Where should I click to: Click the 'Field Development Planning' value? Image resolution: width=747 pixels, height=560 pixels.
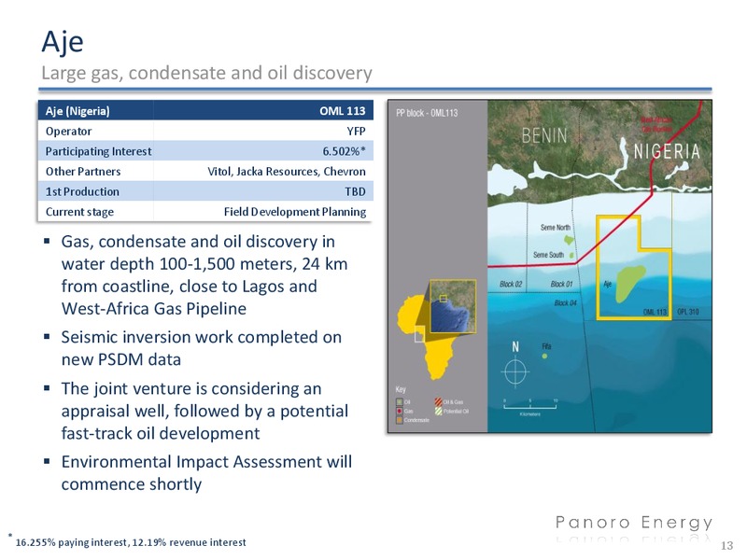(295, 212)
